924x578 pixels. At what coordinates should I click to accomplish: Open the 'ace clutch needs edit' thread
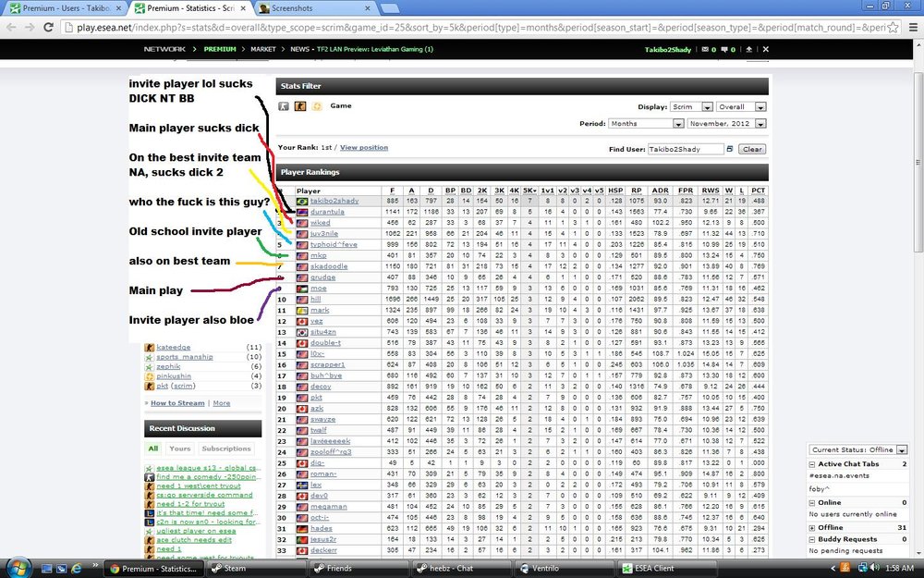(x=193, y=540)
